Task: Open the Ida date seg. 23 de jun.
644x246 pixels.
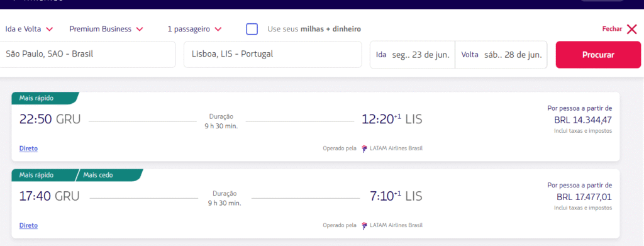Action: point(413,55)
